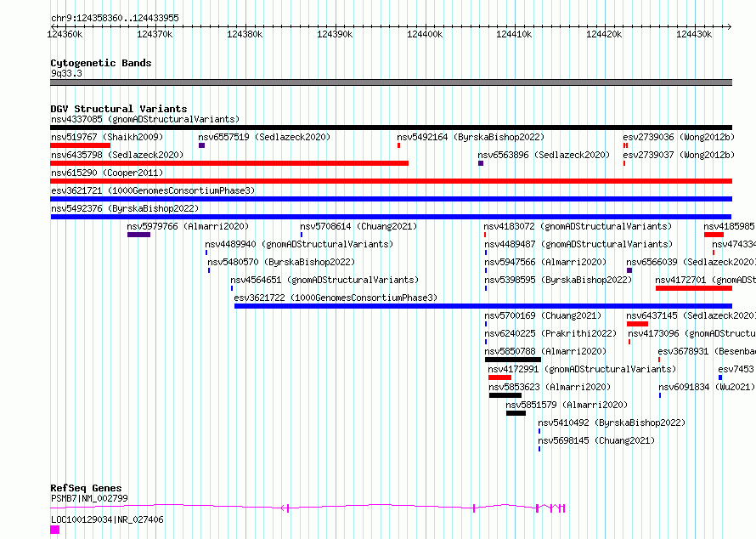Click the nsv5700169 (Chuang2021) label
Image resolution: width=756 pixels, height=539 pixels.
click(544, 315)
